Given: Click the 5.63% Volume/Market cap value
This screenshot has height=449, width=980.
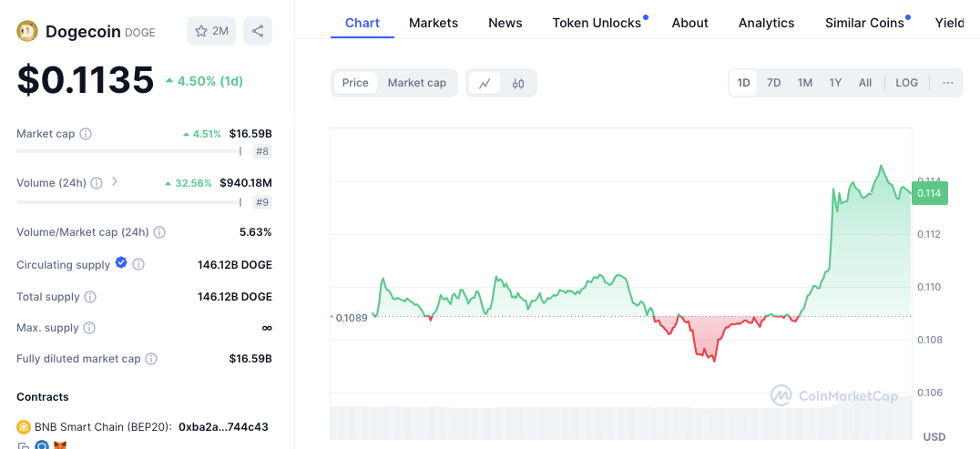Looking at the screenshot, I should (256, 232).
